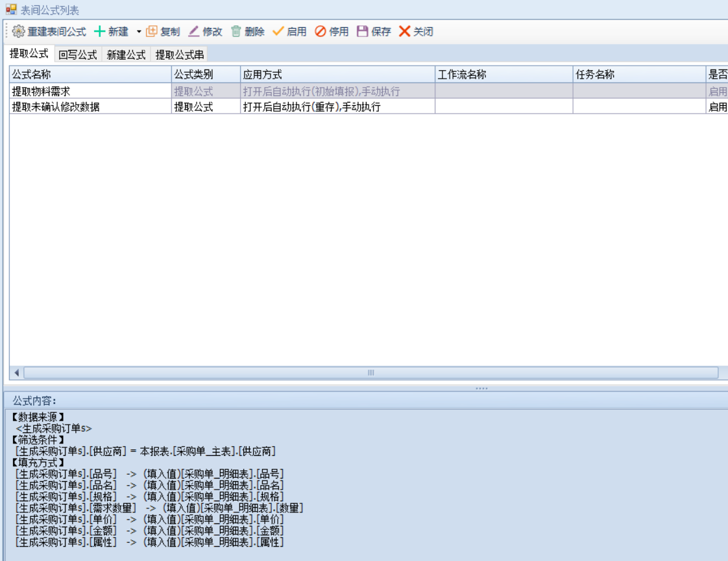The width and height of the screenshot is (728, 561).
Task: Click the green plus 新建 icon
Action: tap(100, 31)
